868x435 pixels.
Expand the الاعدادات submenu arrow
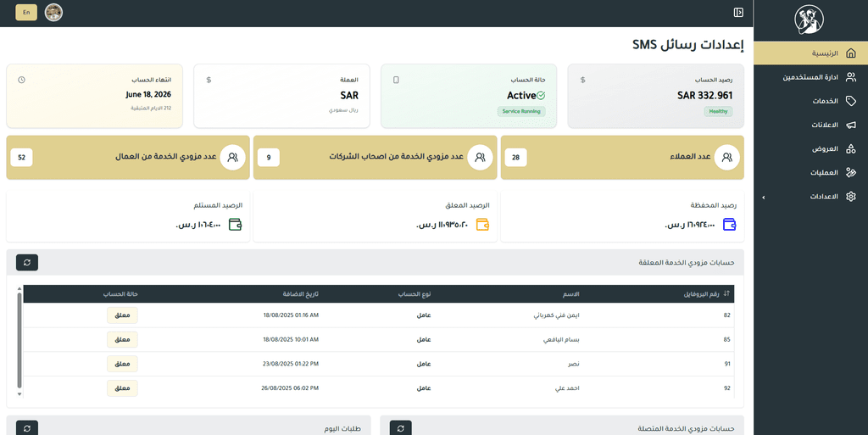[x=764, y=197]
